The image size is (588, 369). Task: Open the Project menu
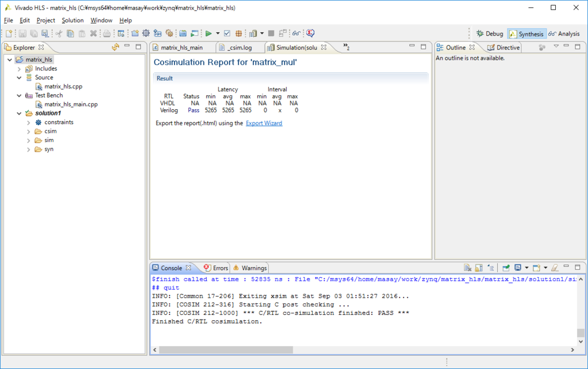point(46,20)
